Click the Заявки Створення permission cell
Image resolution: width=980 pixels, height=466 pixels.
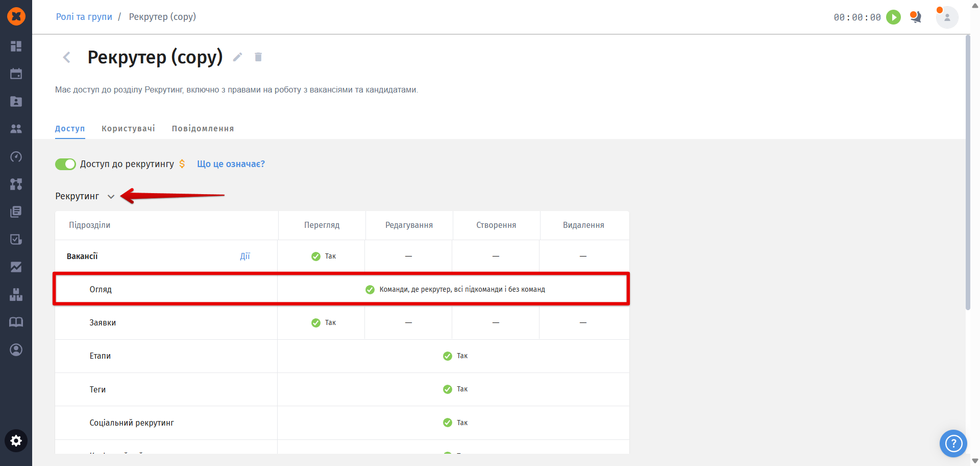pos(496,323)
